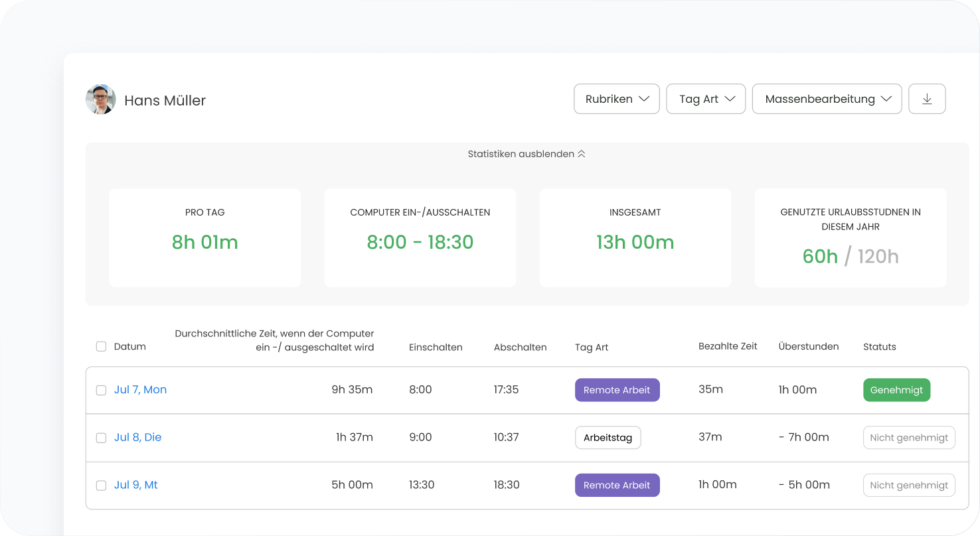Open the Jul 8, Die date link

137,437
